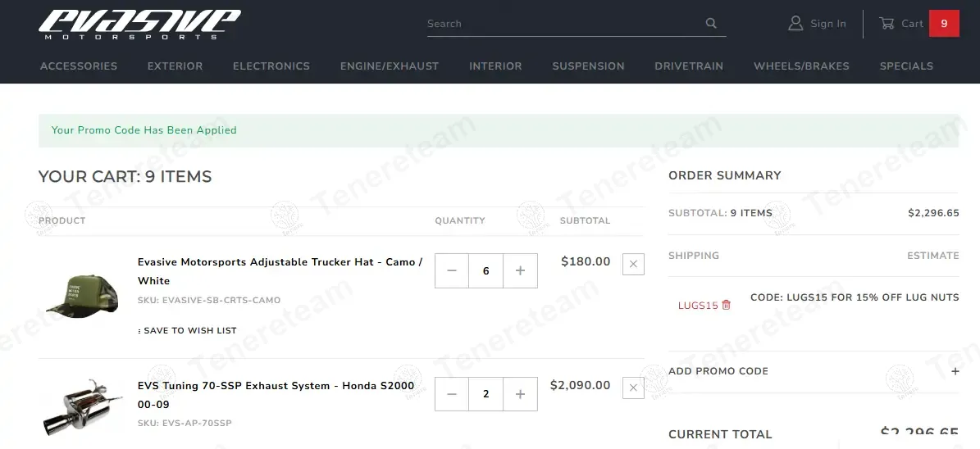The image size is (980, 449).
Task: Increase Trucker Hat quantity with plus
Action: click(x=520, y=271)
